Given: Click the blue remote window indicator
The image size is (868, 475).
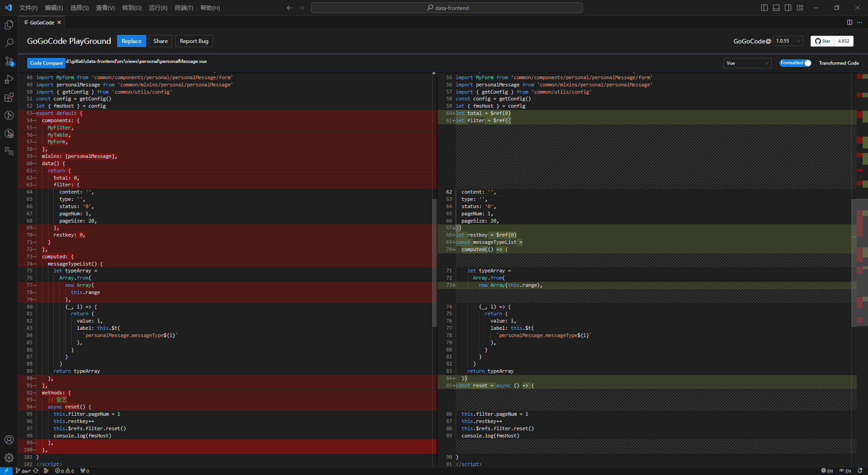Looking at the screenshot, I should (x=6, y=471).
